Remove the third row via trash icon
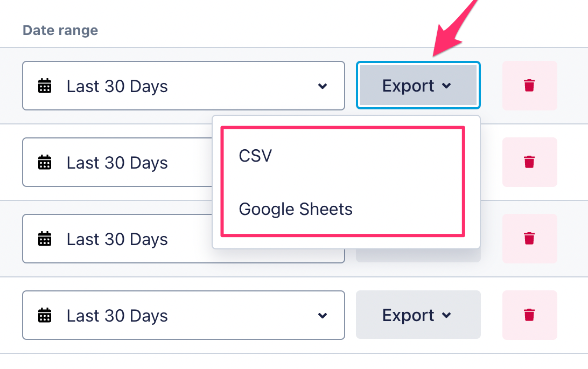The width and height of the screenshot is (588, 369). tap(529, 239)
